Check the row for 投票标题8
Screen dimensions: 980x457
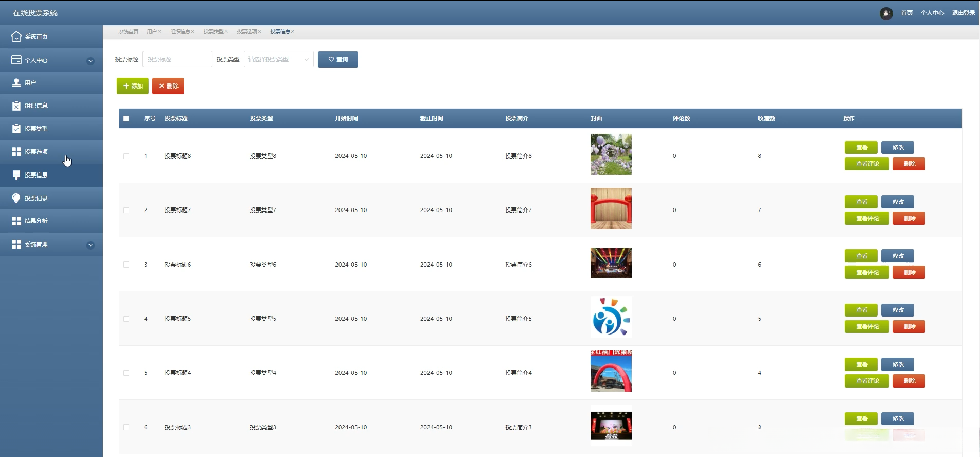coord(127,156)
